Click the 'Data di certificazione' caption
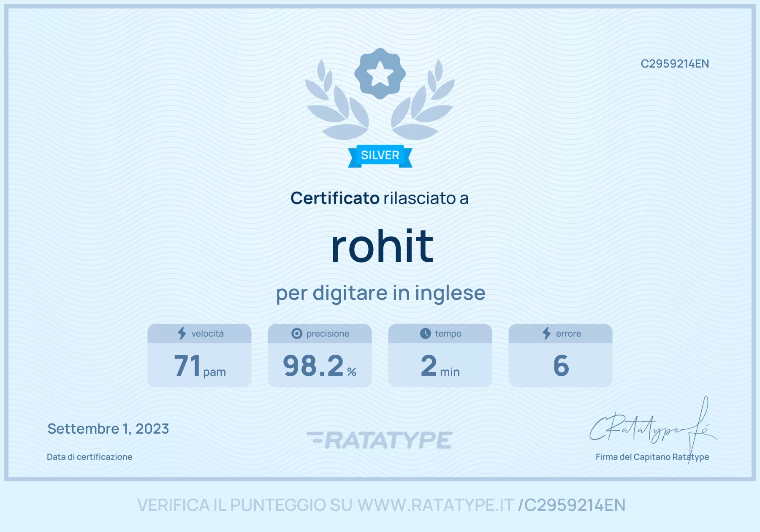The width and height of the screenshot is (760, 532). tap(90, 457)
